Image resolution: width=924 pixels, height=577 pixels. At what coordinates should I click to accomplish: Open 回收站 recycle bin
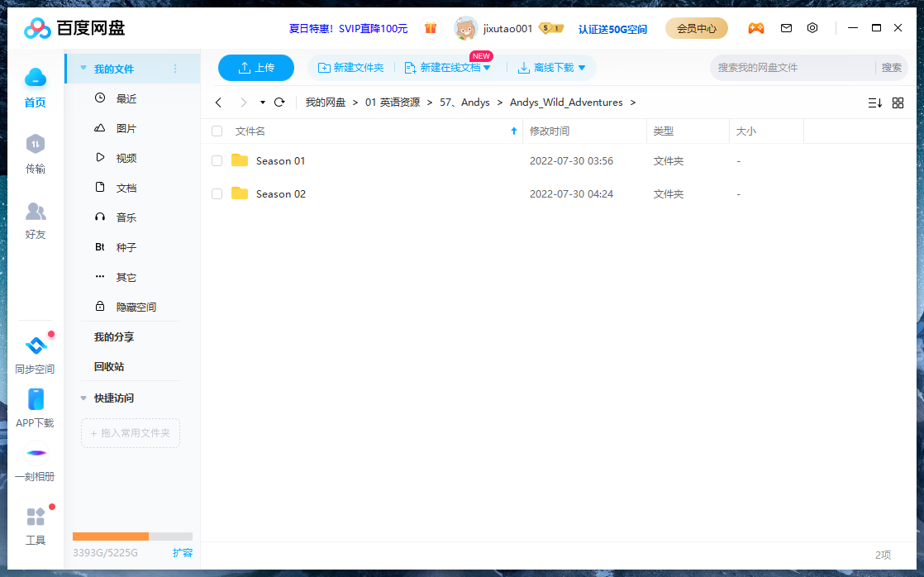(x=109, y=366)
